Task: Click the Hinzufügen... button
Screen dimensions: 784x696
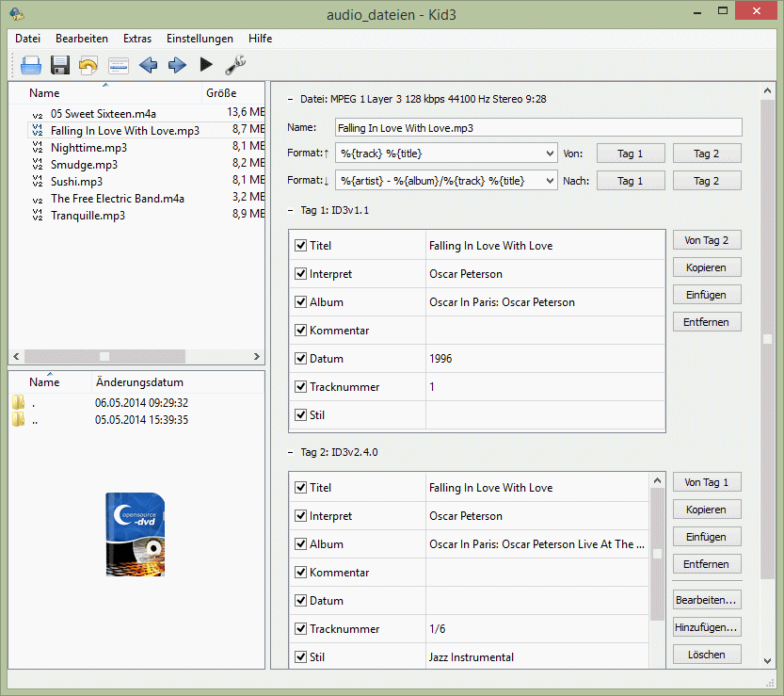Action: pyautogui.click(x=706, y=627)
